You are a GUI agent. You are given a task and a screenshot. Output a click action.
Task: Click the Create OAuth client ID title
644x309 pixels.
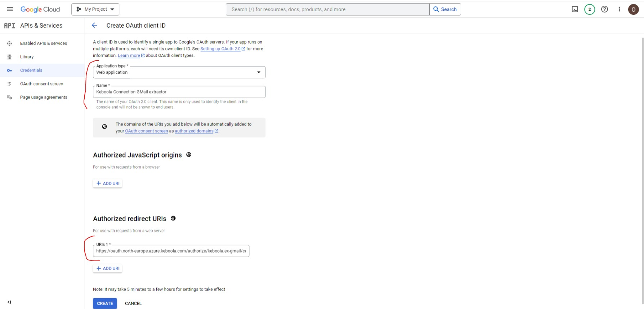[136, 26]
